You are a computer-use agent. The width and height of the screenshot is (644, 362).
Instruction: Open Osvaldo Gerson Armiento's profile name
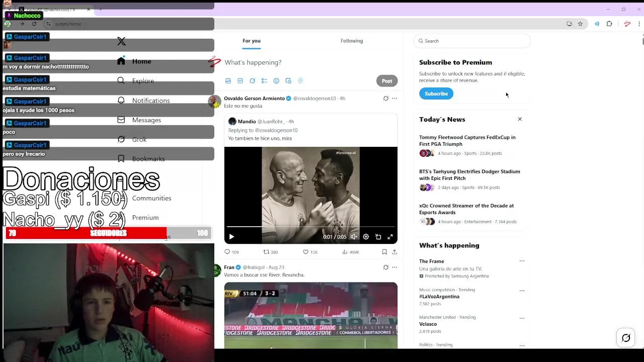tap(254, 99)
